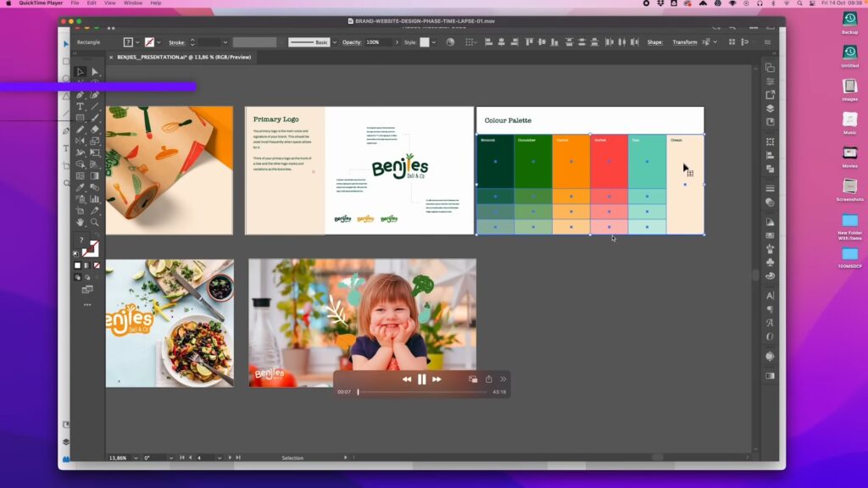Screen dimensions: 868x488
Task: Open the Pathfinder panel icon
Action: click(x=770, y=169)
